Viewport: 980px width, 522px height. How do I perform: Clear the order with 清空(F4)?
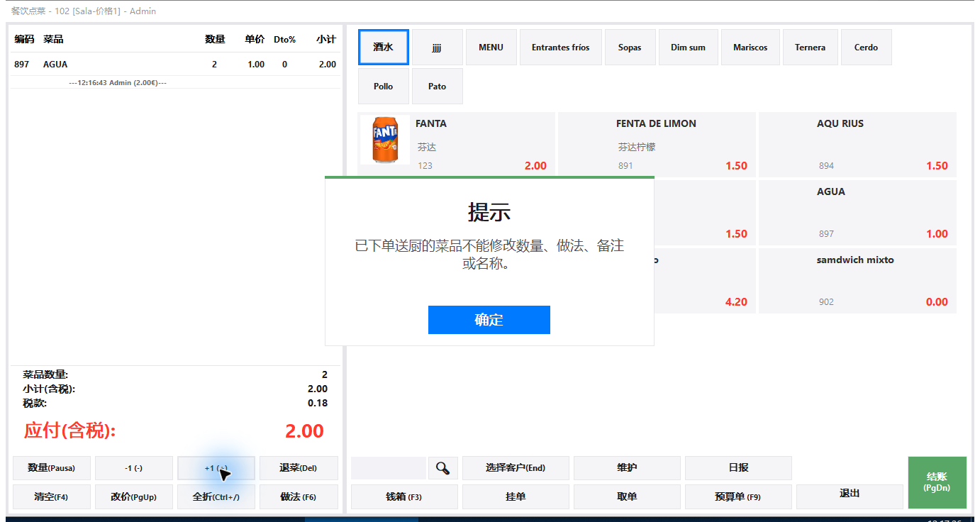point(51,497)
